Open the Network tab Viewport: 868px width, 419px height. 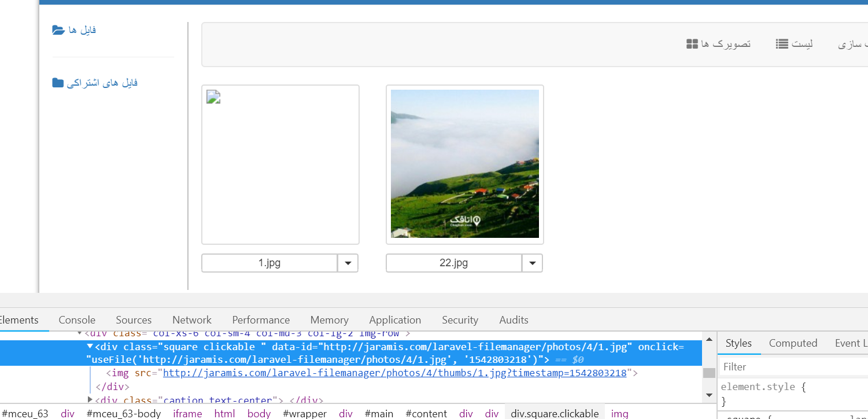pos(191,319)
